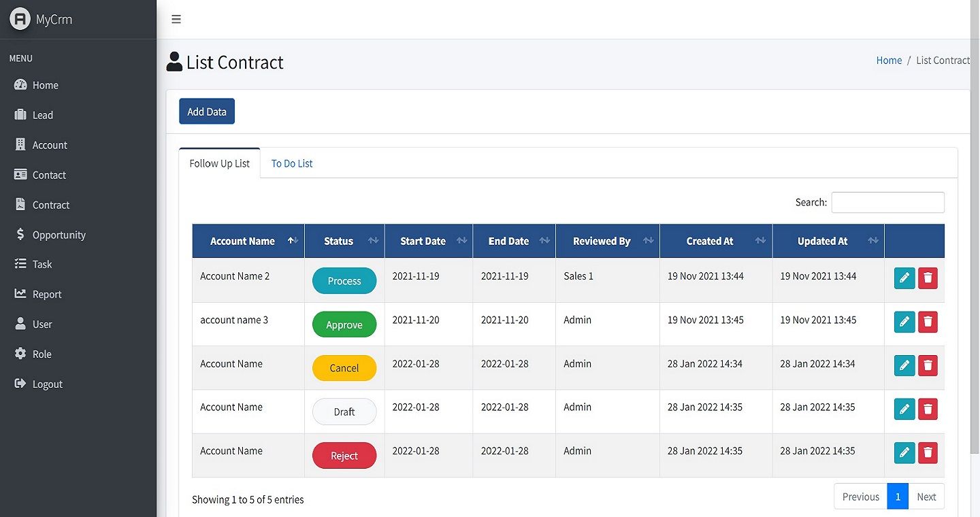Click the Task list icon
The image size is (980, 517).
pos(20,264)
